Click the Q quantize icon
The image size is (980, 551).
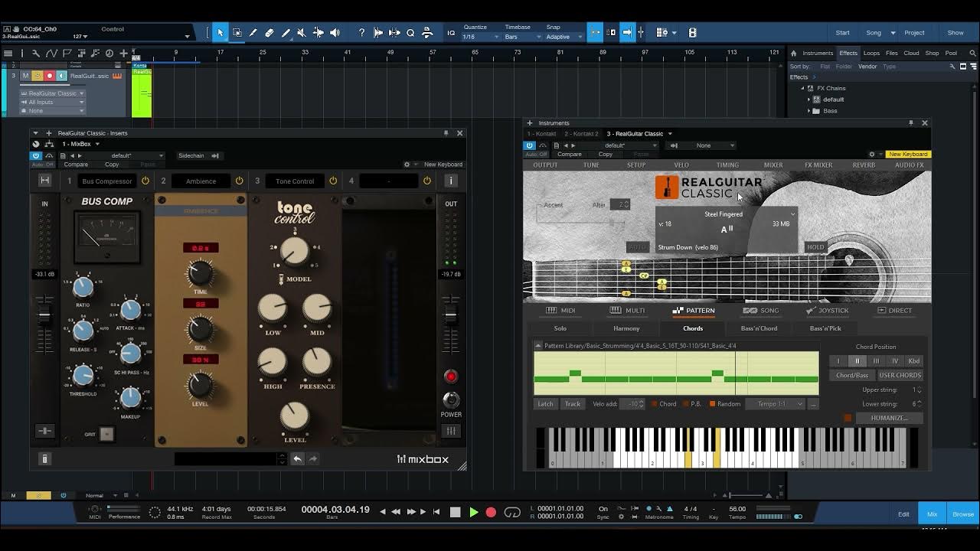410,33
